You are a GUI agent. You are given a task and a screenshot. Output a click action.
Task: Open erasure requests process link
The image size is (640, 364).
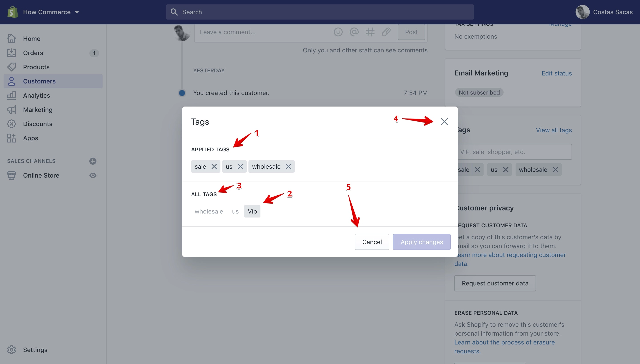[504, 347]
